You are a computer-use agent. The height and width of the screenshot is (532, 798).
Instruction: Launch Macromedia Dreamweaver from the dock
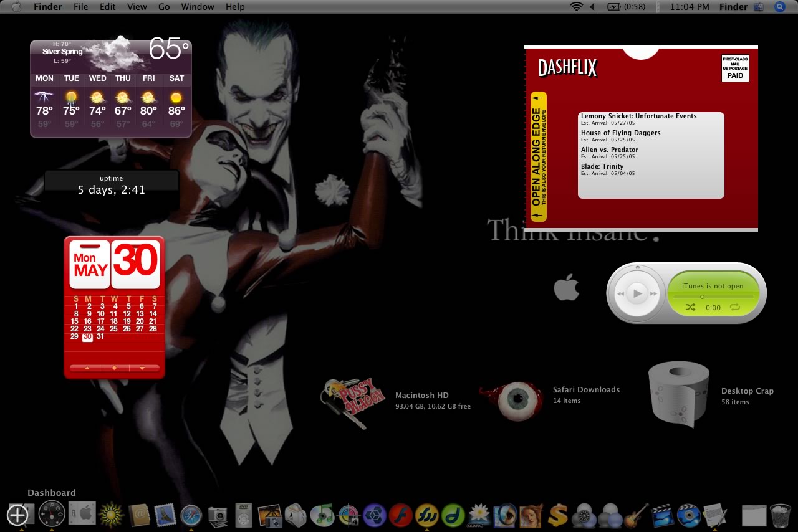point(453,515)
